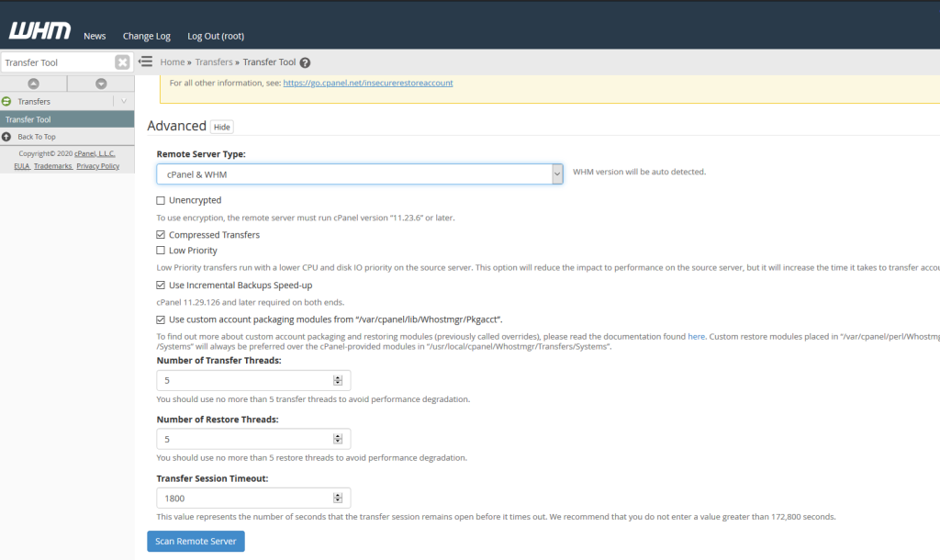This screenshot has width=940, height=560.
Task: Click the Scan Remote Server button
Action: click(196, 541)
